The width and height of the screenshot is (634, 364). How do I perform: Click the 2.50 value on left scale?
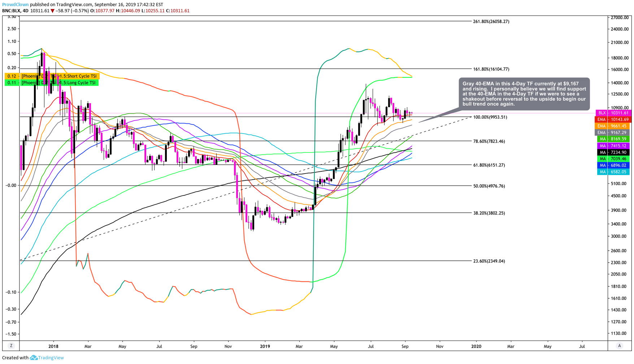[12, 28]
